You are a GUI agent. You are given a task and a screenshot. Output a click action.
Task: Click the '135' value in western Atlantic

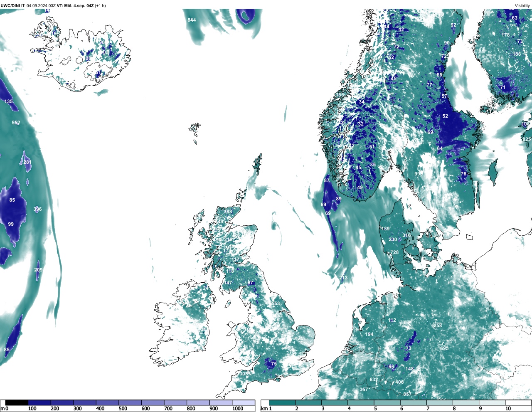[9, 101]
